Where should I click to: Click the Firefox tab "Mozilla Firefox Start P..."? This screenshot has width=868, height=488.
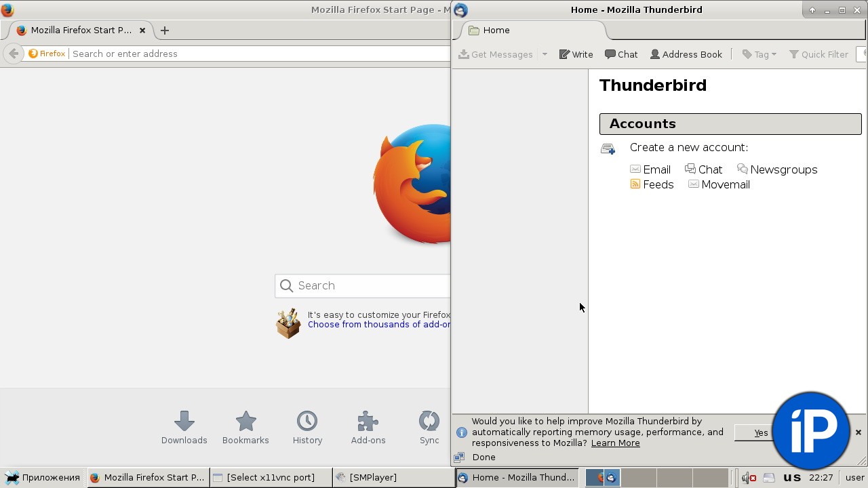[x=81, y=30]
